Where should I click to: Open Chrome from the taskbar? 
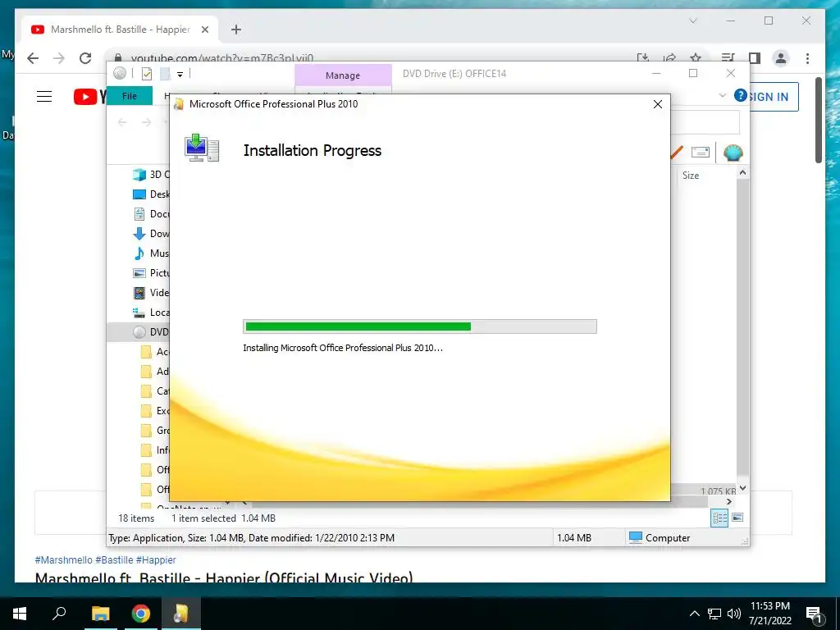pos(141,614)
